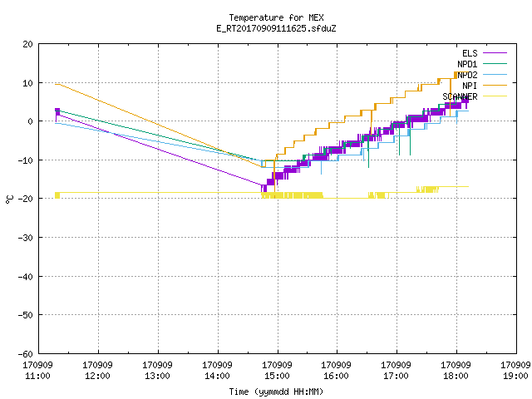Click the file name 'E_RT20170909111625.sfduZ'

(x=276, y=28)
